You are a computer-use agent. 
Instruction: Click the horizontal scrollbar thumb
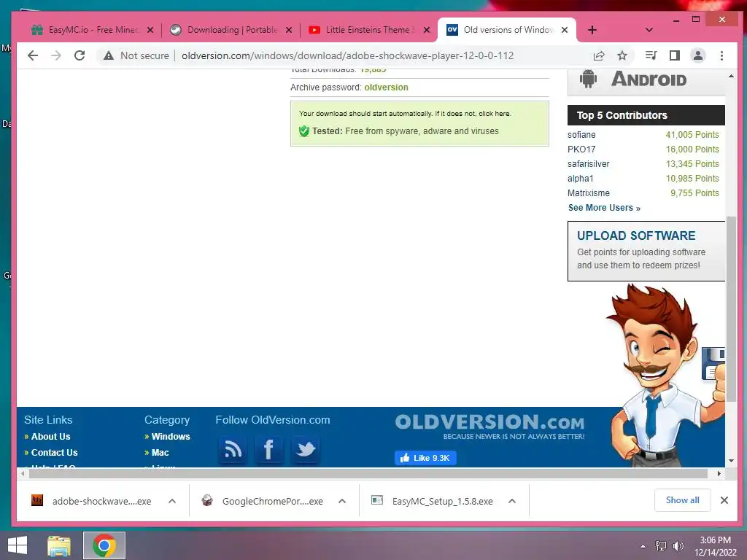click(x=368, y=474)
